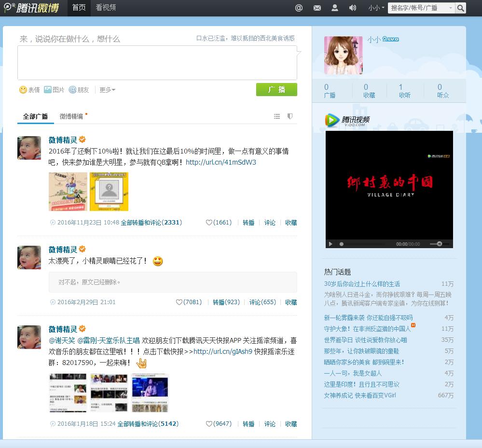The image size is (482, 448).
Task: Click the speaker notification icon in top bar
Action: [353, 8]
